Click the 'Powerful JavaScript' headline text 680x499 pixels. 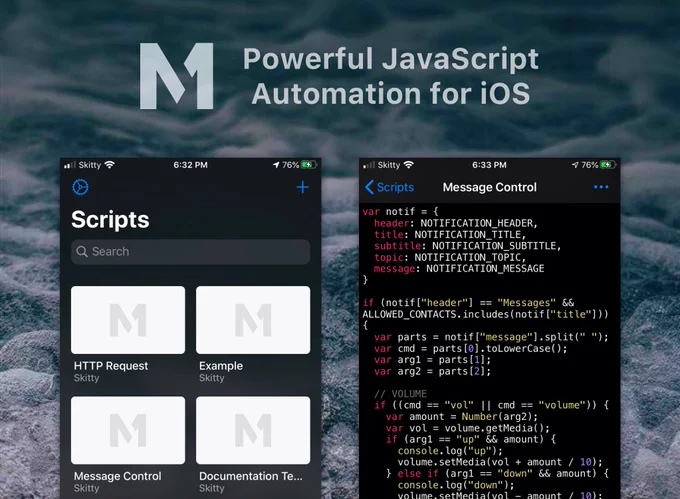(x=390, y=59)
